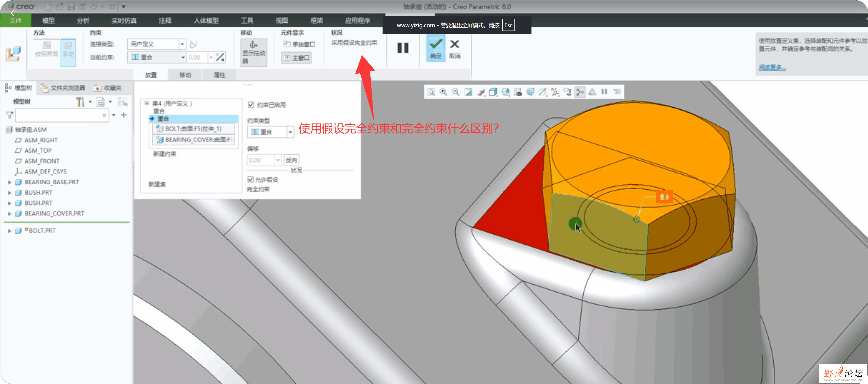Open the 移动 panel tab
Image resolution: width=868 pixels, height=384 pixels.
(185, 75)
